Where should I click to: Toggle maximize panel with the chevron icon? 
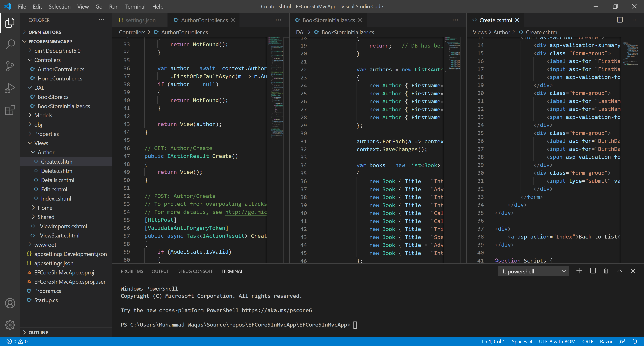620,271
